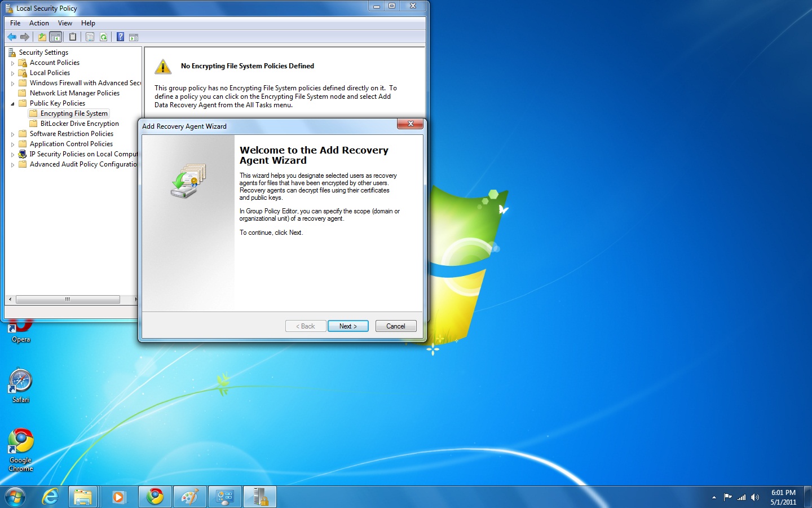Viewport: 812px width, 508px height.
Task: Click Next in the wizard
Action: coord(348,326)
